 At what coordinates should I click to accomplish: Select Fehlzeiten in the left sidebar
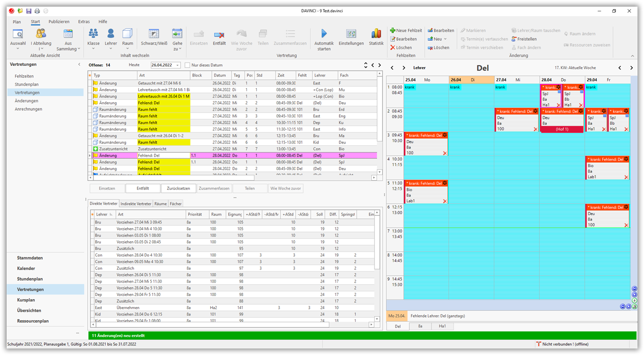pos(24,76)
